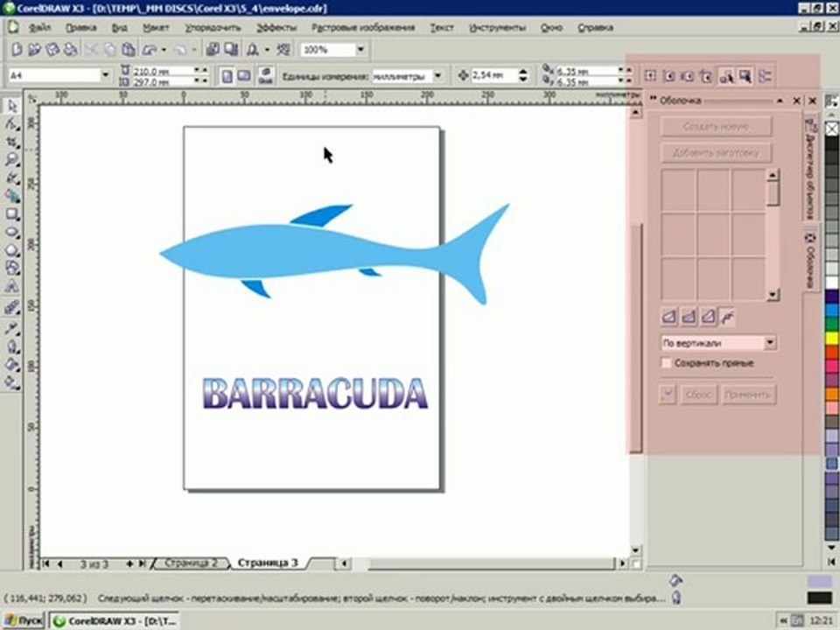Select the Zoom tool in the toolbox
Screen dimensions: 840x630
[x=11, y=159]
